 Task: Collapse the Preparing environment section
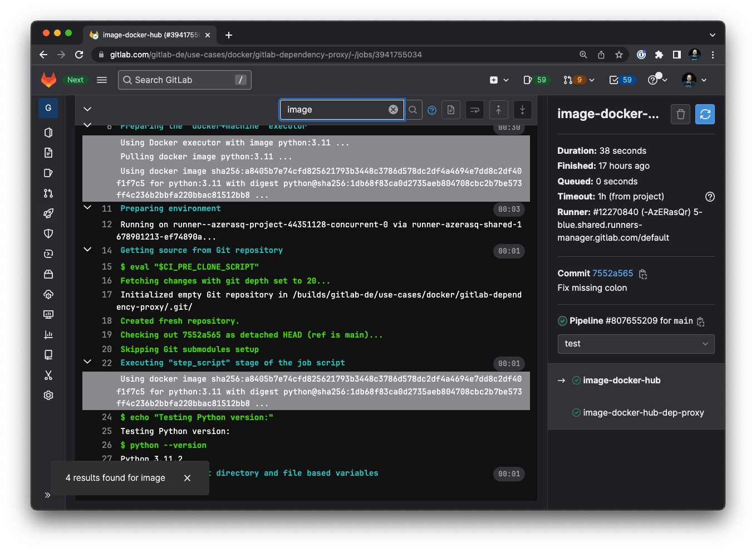click(87, 207)
